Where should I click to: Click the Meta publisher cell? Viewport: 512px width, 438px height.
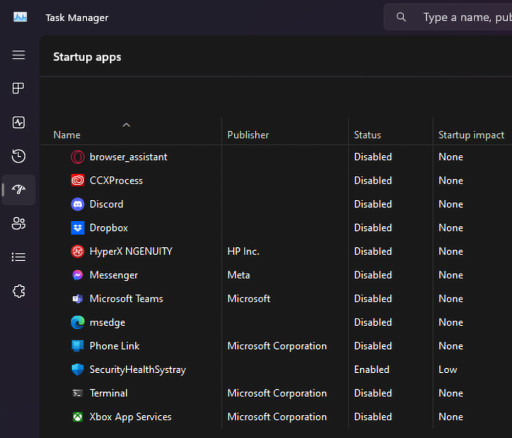click(239, 275)
